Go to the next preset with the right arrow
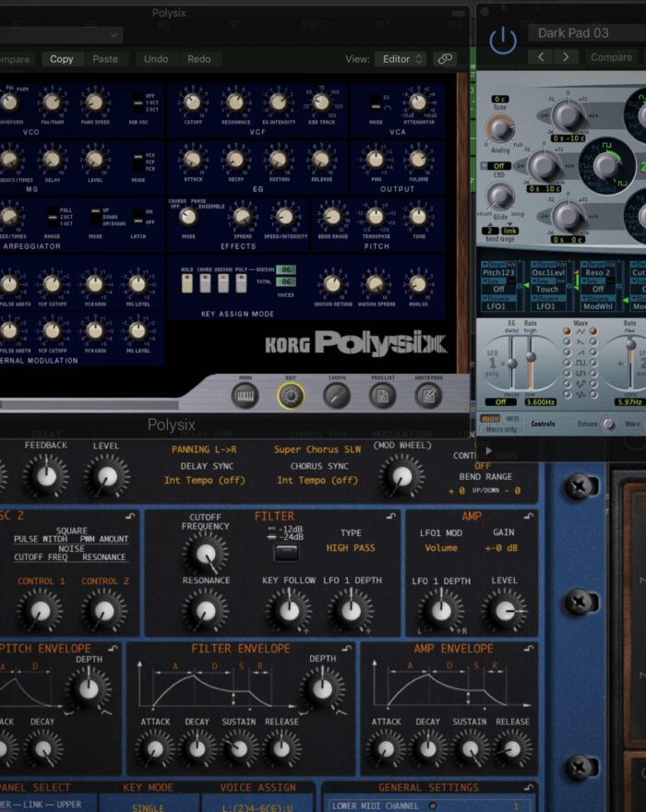Screen dimensions: 646x812 [566, 57]
